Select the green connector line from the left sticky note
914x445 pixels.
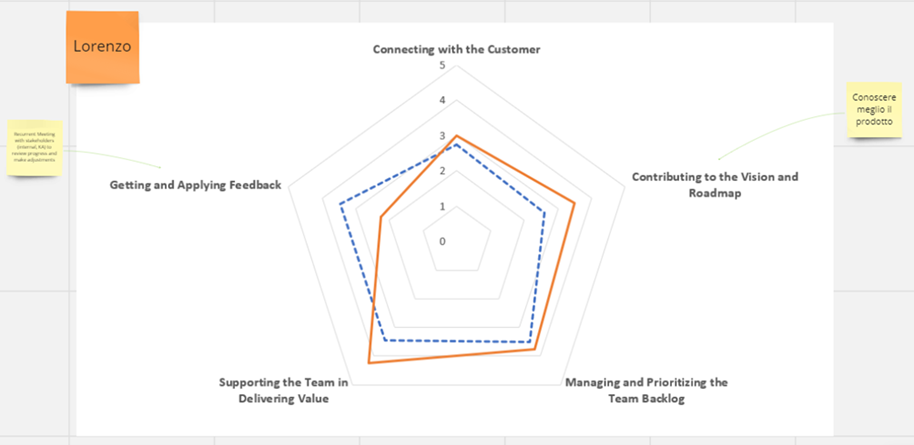[111, 156]
